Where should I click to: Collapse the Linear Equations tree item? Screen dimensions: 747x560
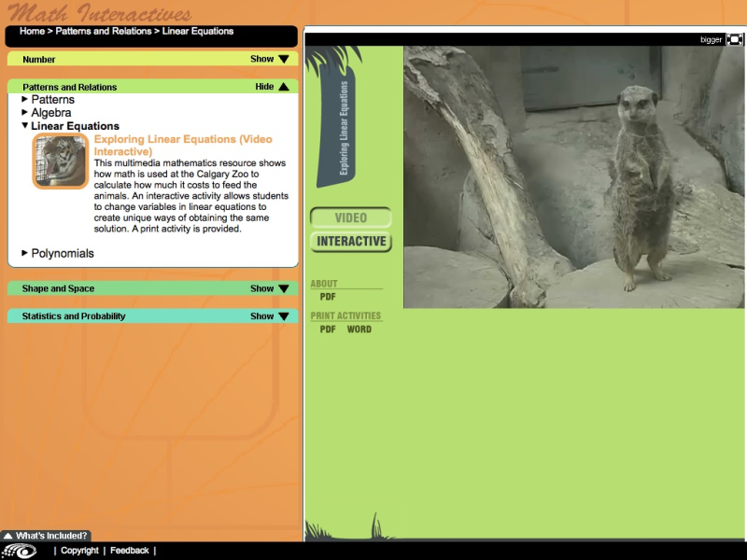74,126
